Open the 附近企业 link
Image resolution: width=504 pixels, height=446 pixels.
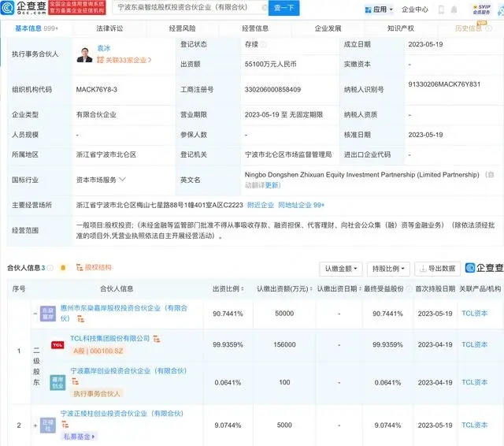click(261, 205)
